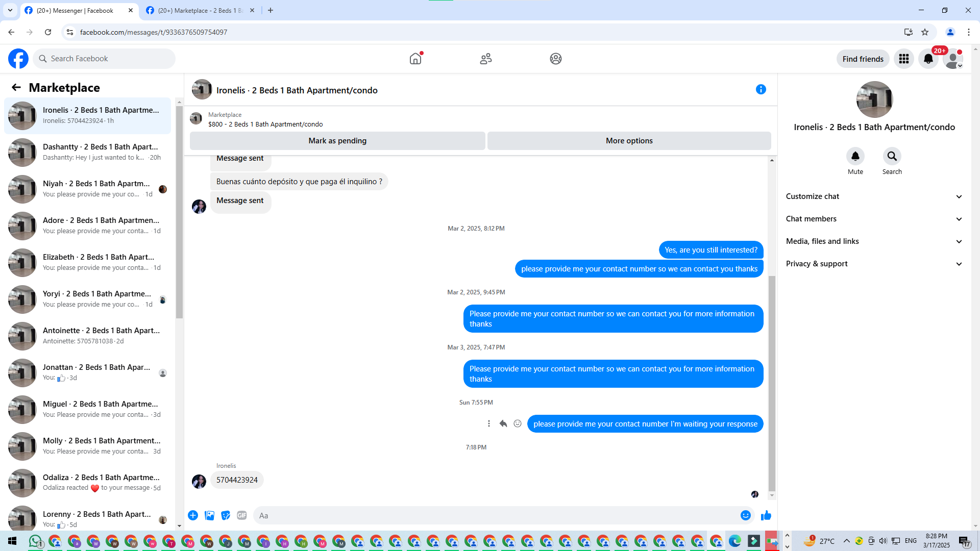Viewport: 980px width, 551px height.
Task: Open conversation information icon
Action: 761,89
